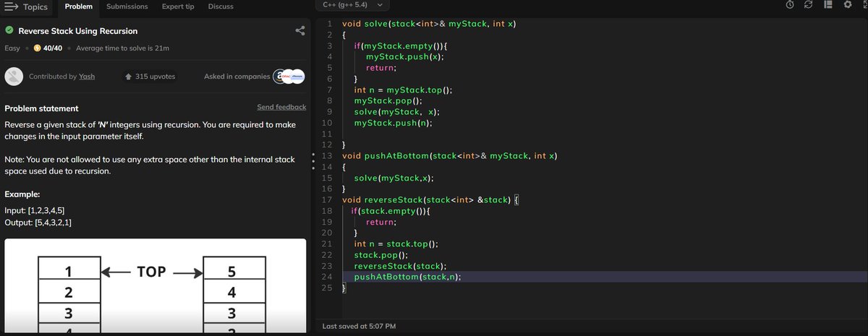This screenshot has width=868, height=336.
Task: Switch to the Problem tab
Action: [79, 7]
